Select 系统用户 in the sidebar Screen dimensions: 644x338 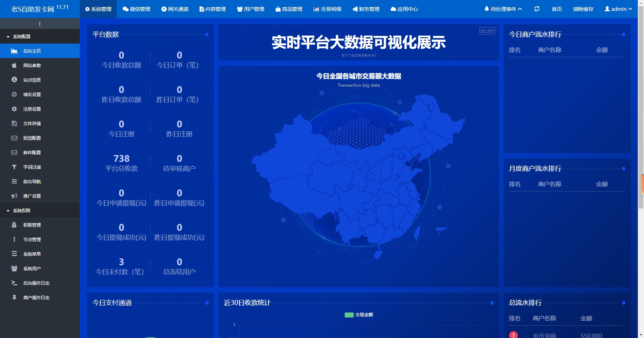40,268
